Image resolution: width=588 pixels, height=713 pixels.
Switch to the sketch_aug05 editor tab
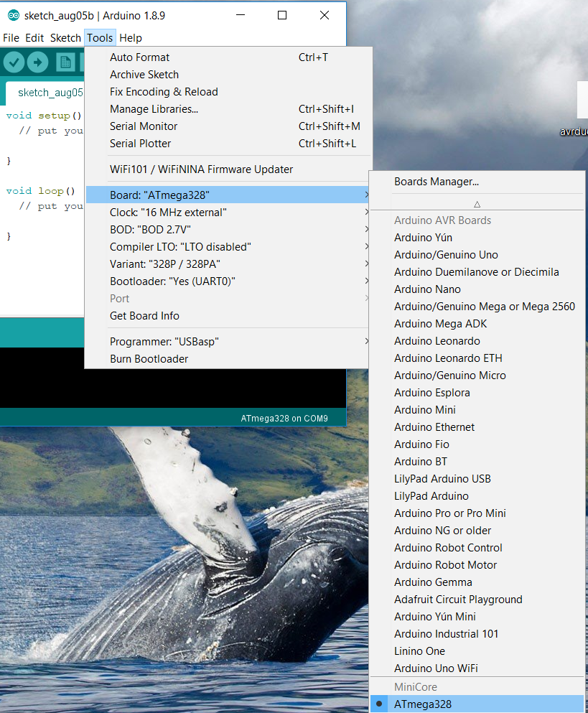click(x=45, y=93)
